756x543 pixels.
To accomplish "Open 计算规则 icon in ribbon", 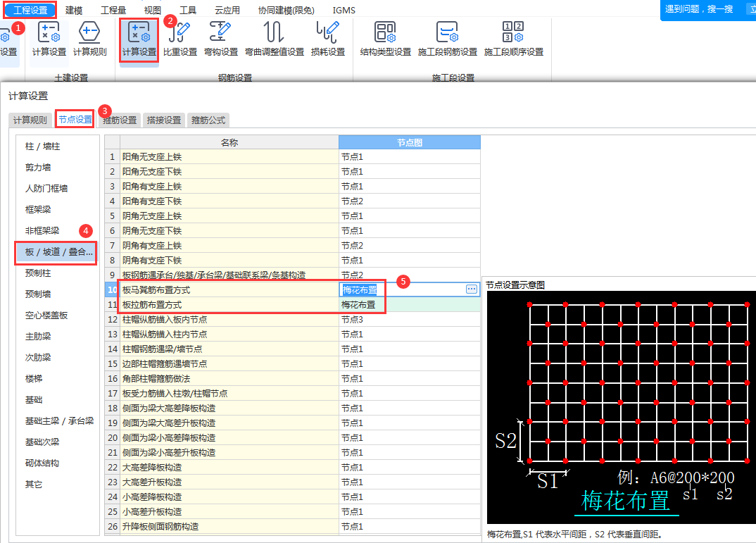I will click(x=89, y=39).
